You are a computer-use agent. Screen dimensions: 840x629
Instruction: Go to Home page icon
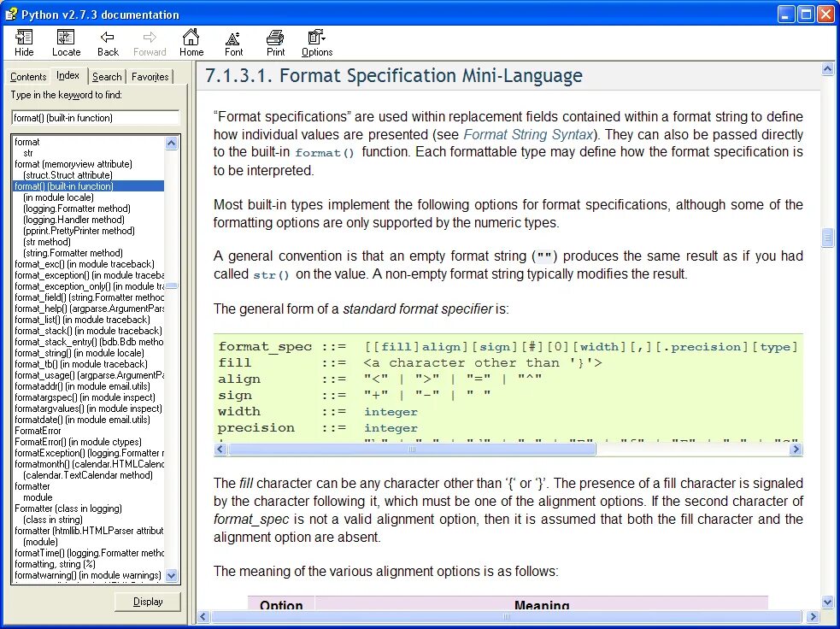(x=191, y=43)
